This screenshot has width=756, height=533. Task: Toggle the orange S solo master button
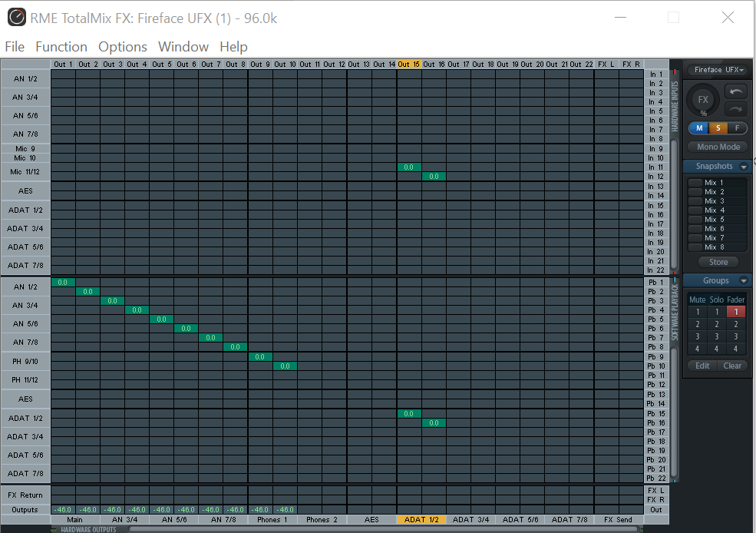point(718,127)
